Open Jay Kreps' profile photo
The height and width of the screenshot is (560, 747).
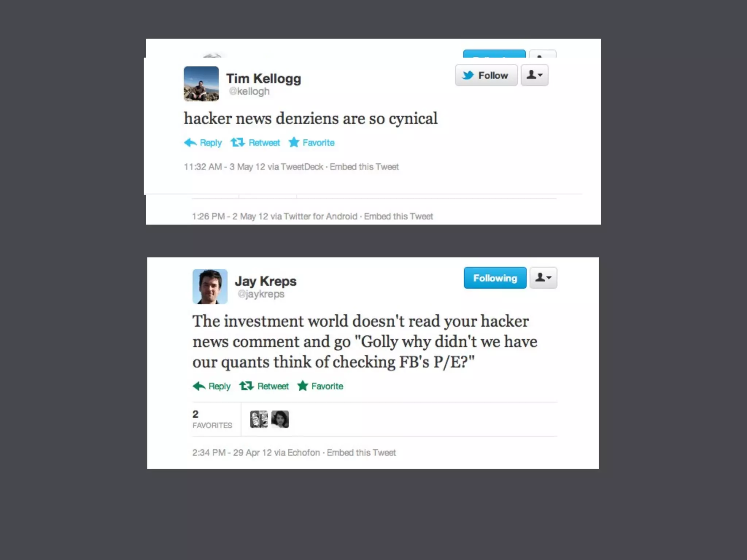coord(210,287)
